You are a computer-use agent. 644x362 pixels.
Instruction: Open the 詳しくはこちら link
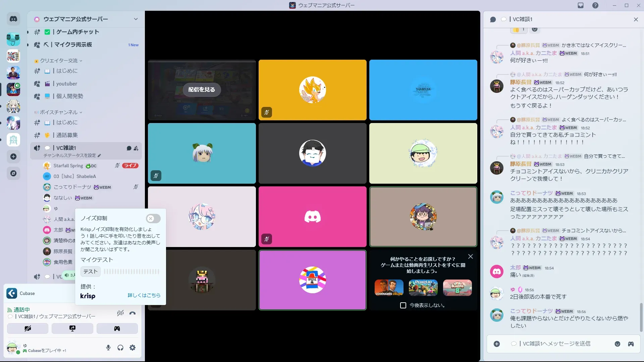coord(144,295)
